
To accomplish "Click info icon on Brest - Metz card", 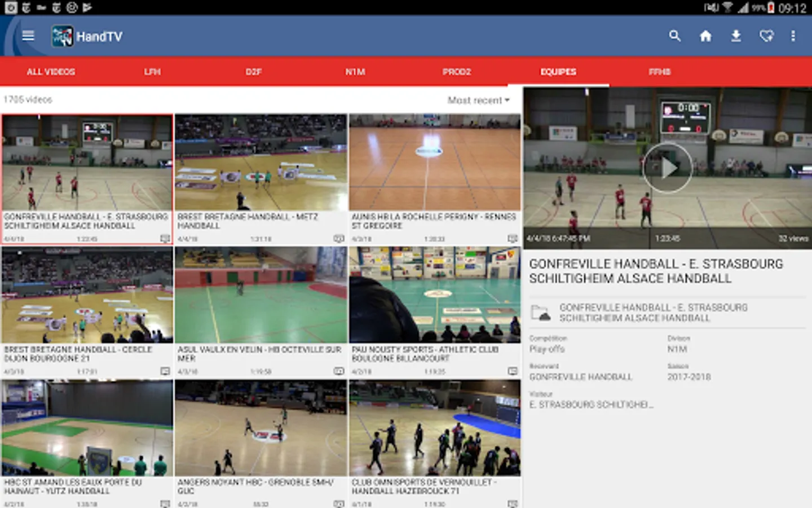I will click(338, 239).
